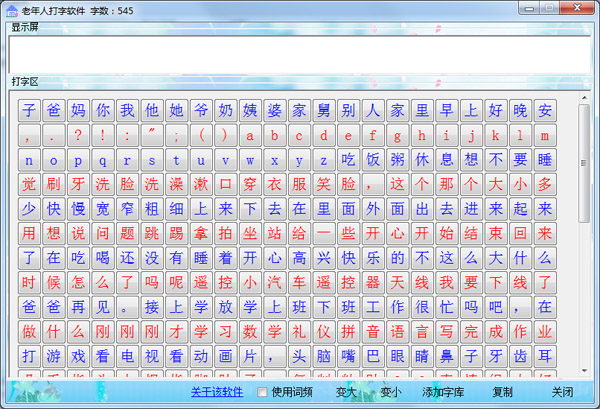600x409 pixels.
Task: Open 添加字库 to add a word library
Action: coord(443,392)
